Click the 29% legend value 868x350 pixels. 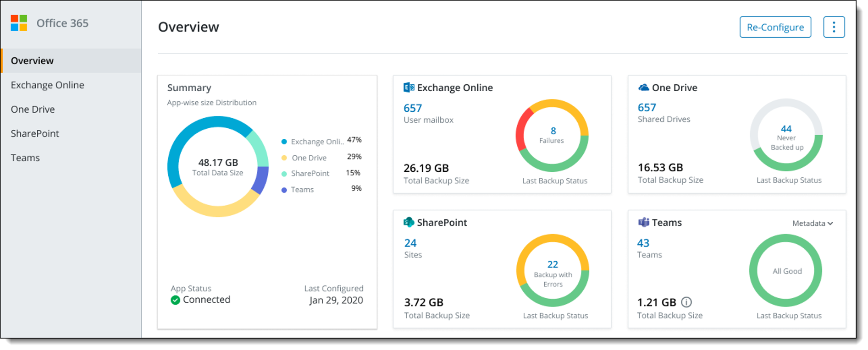[354, 157]
